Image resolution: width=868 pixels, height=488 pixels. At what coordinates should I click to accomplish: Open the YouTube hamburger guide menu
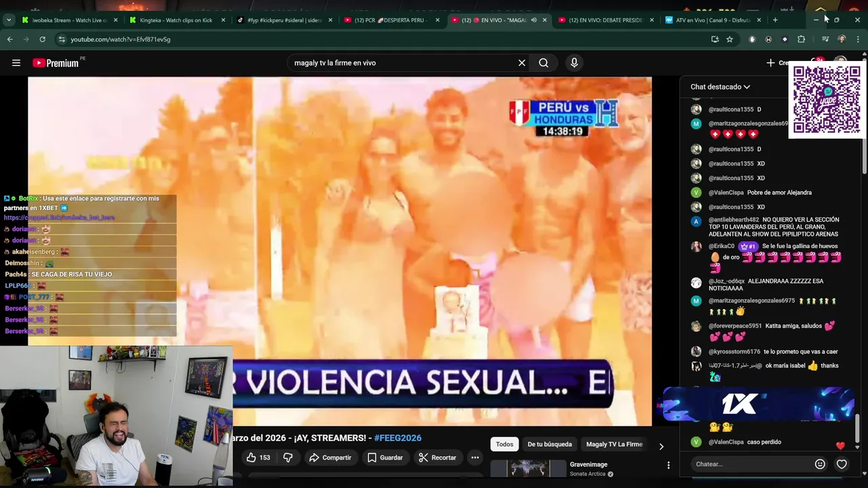coord(16,63)
